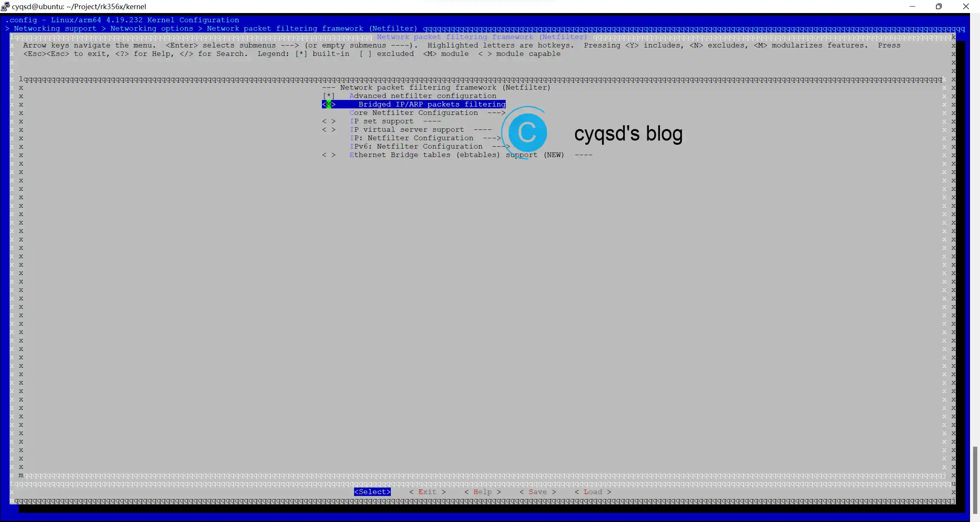
Task: Click the terminal vertical scrollbar thumb
Action: coord(976,480)
